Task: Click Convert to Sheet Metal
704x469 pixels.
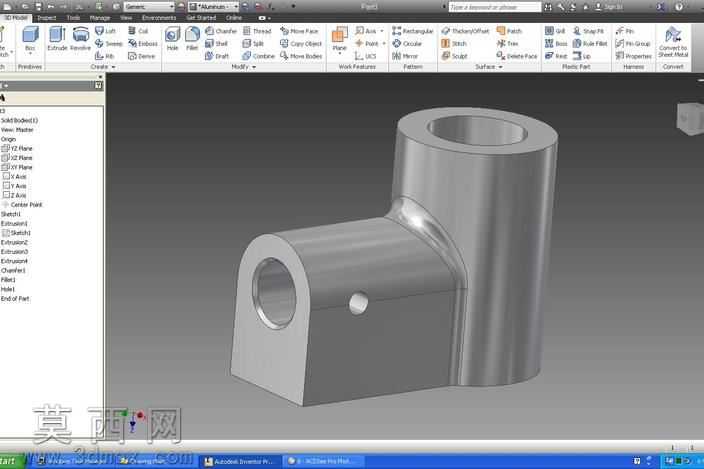Action: click(x=673, y=42)
